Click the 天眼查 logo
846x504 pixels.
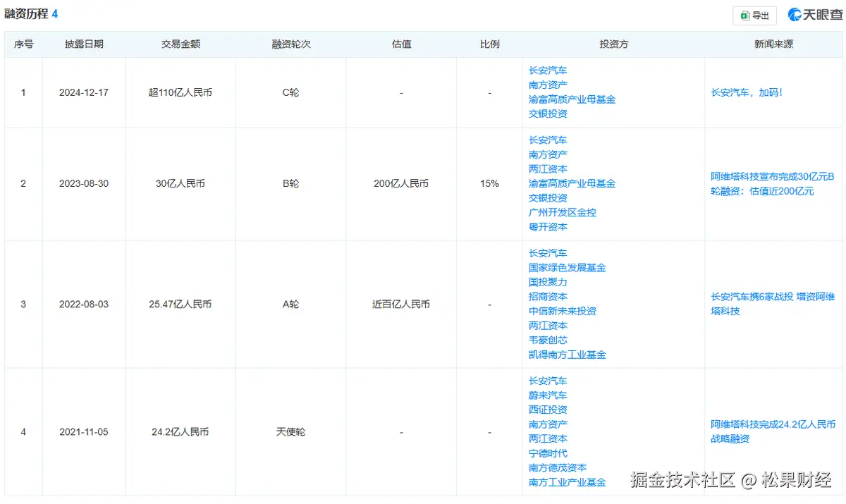[815, 15]
